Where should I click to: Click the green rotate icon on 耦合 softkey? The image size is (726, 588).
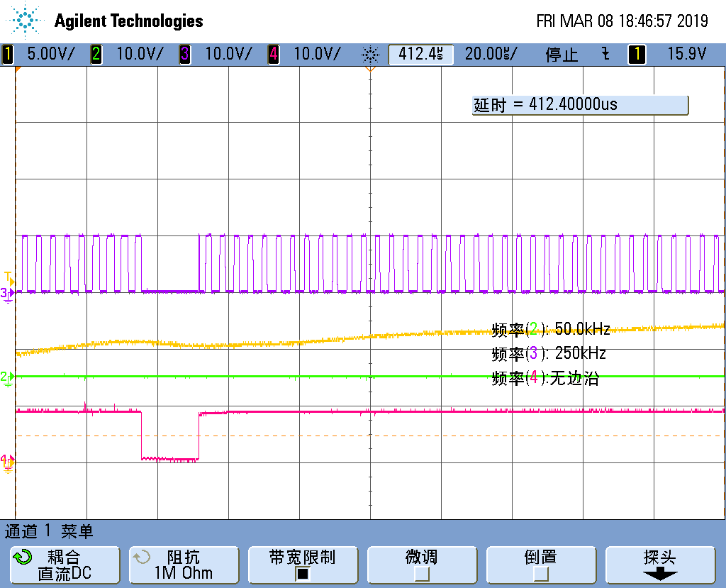[22, 557]
